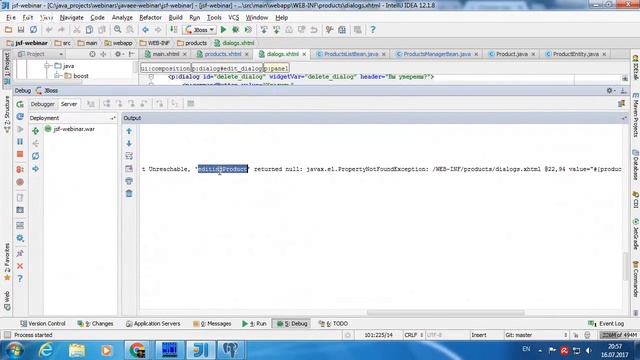Screen dimensions: 640x360
Task: Open CRLF line separator selector
Action: [x=413, y=335]
